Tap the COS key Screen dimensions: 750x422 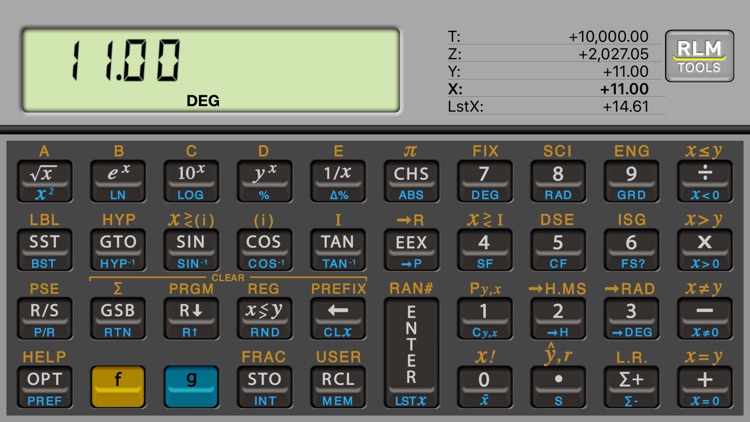(x=264, y=250)
